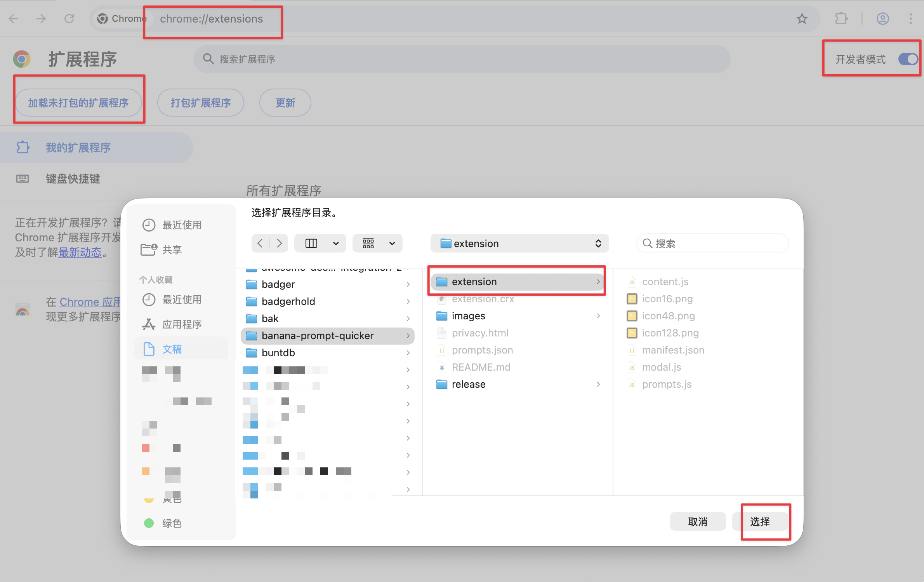Open Applications (应用程序) sidebar item
This screenshot has width=924, height=582.
pyautogui.click(x=181, y=324)
